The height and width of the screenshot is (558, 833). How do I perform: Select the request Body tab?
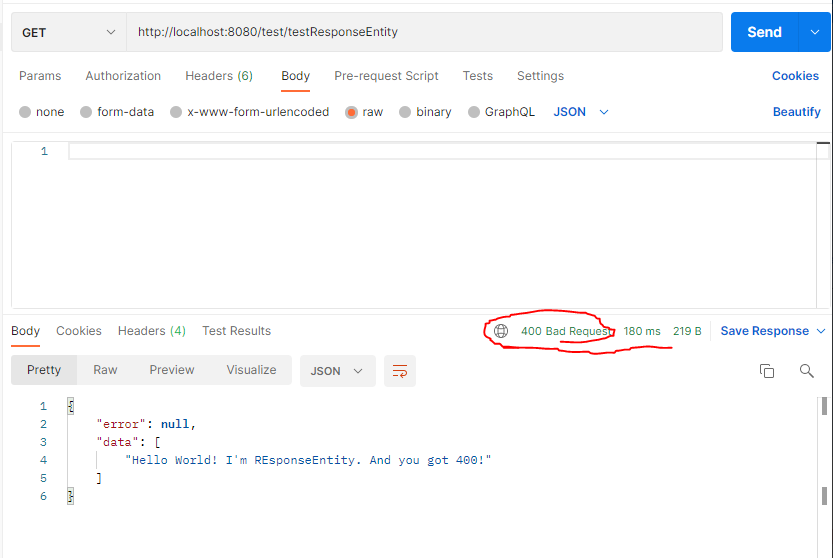click(x=295, y=76)
